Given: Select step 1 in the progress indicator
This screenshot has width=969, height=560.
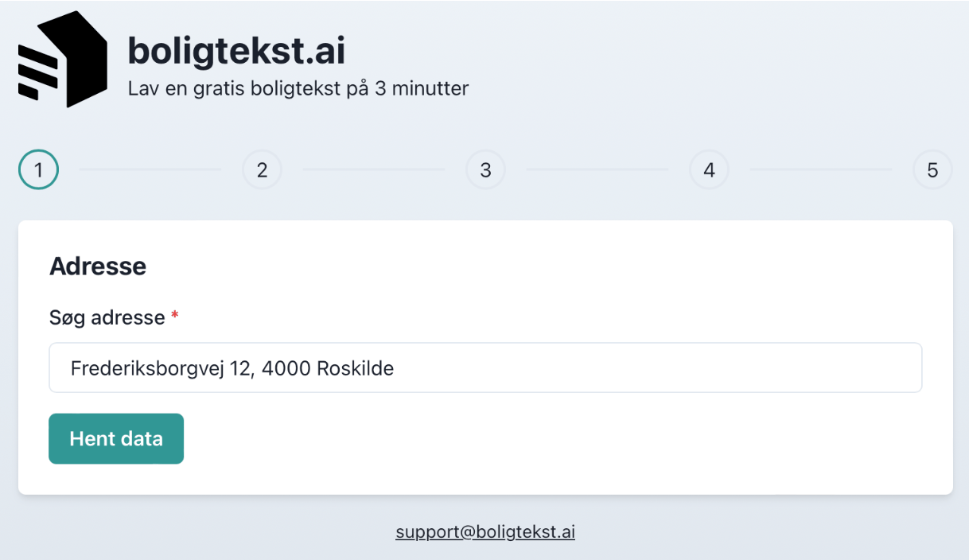Looking at the screenshot, I should (38, 169).
